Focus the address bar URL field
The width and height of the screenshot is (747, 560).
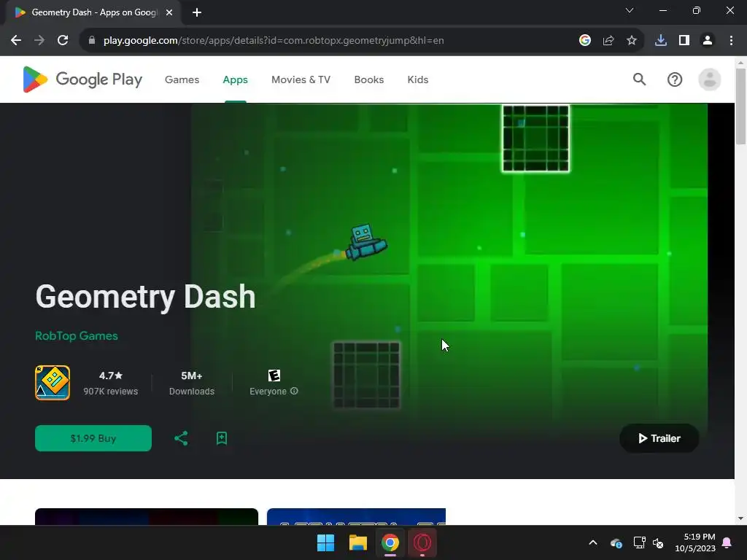pos(274,41)
